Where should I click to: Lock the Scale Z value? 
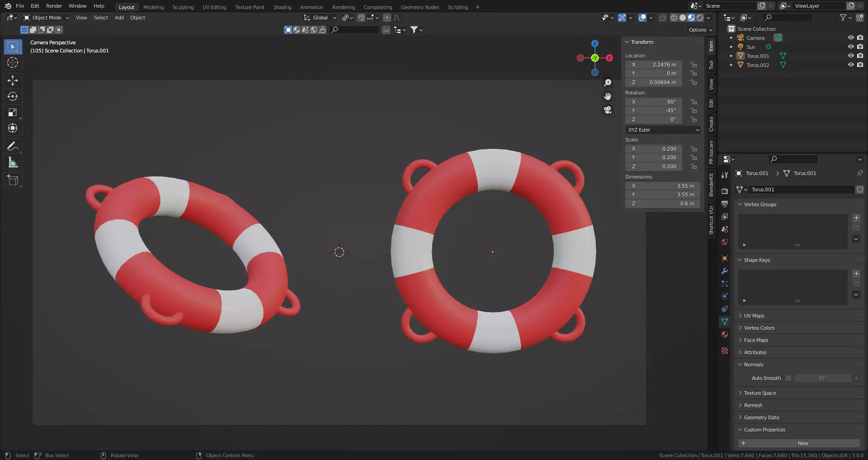coord(693,166)
